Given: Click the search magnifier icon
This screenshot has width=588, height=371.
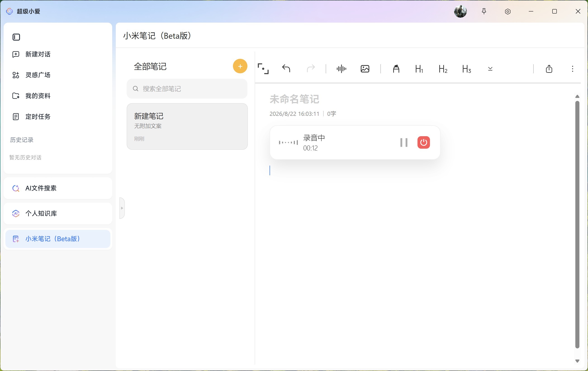Looking at the screenshot, I should click(135, 89).
